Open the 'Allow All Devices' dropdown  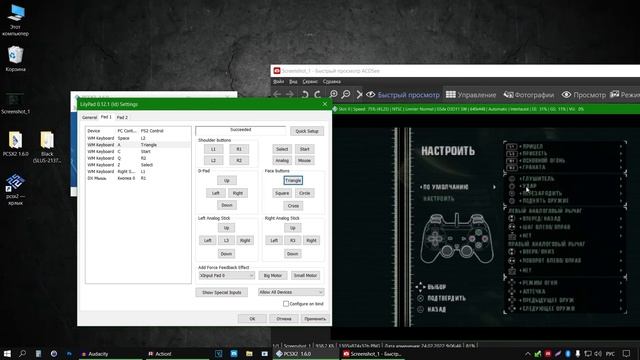291,292
